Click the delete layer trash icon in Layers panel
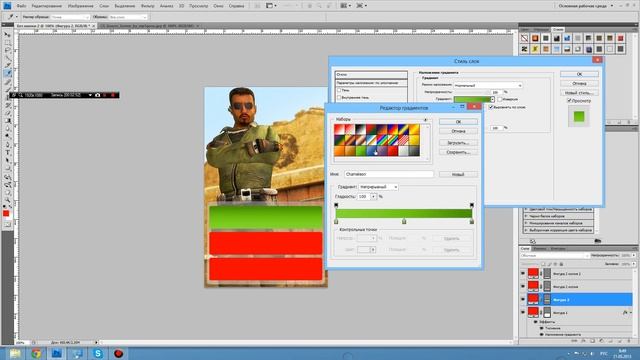640x360 pixels. (628, 340)
